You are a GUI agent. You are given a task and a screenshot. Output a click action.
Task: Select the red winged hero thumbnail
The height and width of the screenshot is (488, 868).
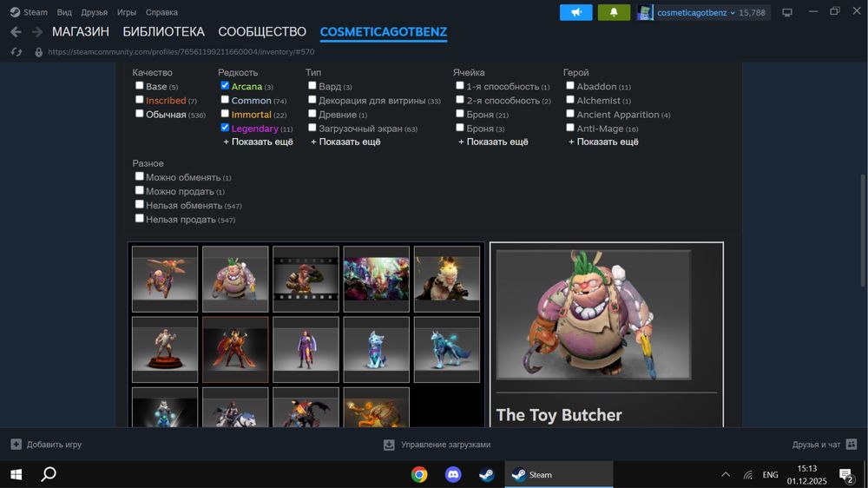235,350
